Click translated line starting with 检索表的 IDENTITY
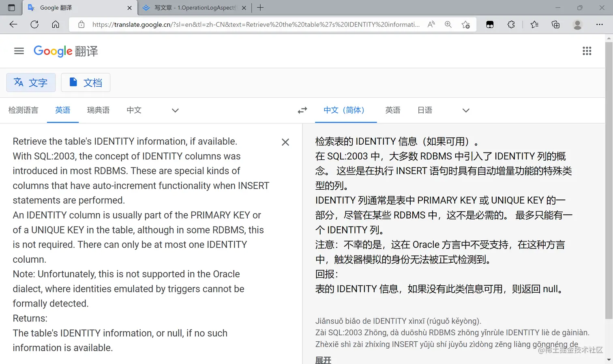The image size is (613, 364). (397, 141)
